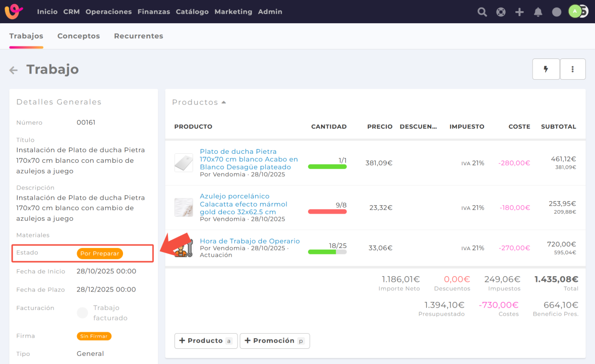Open the three-dot more options menu
Screen dimensions: 595x364
tap(572, 69)
